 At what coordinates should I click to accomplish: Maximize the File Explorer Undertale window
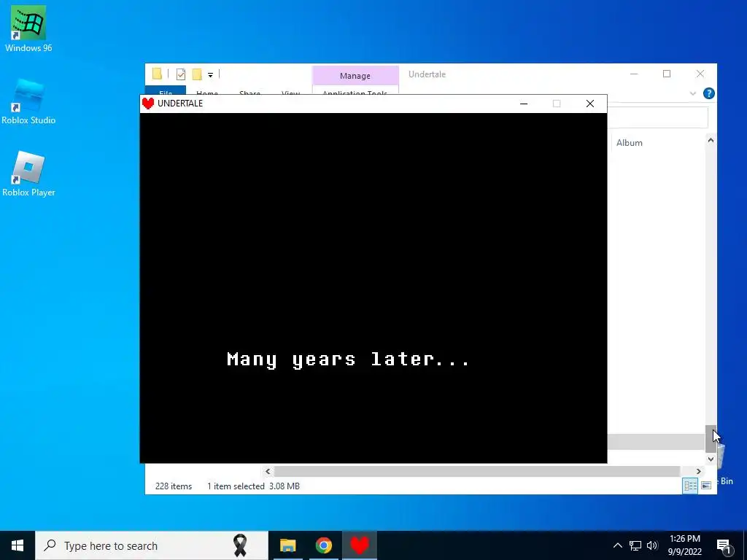pos(667,74)
